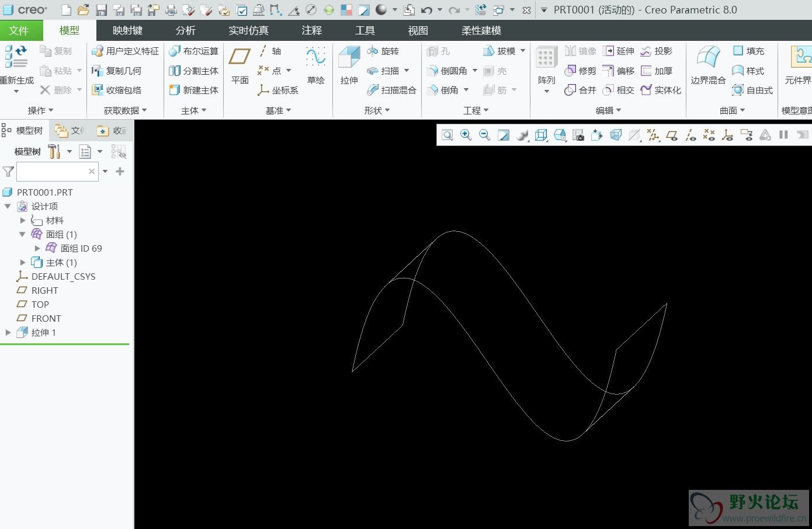
Task: Switch to the 工具 ribbon tab
Action: [x=365, y=30]
